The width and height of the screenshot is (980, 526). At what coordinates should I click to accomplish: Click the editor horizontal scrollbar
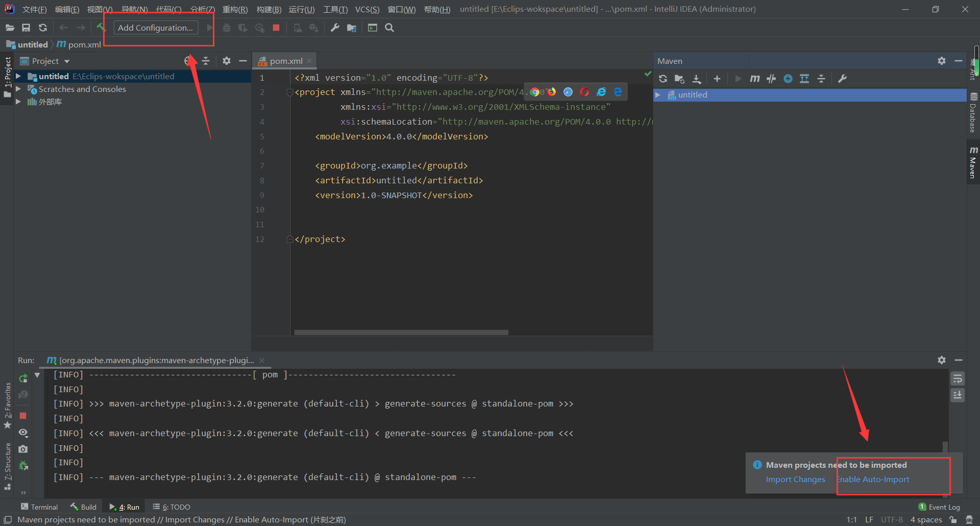pos(401,332)
